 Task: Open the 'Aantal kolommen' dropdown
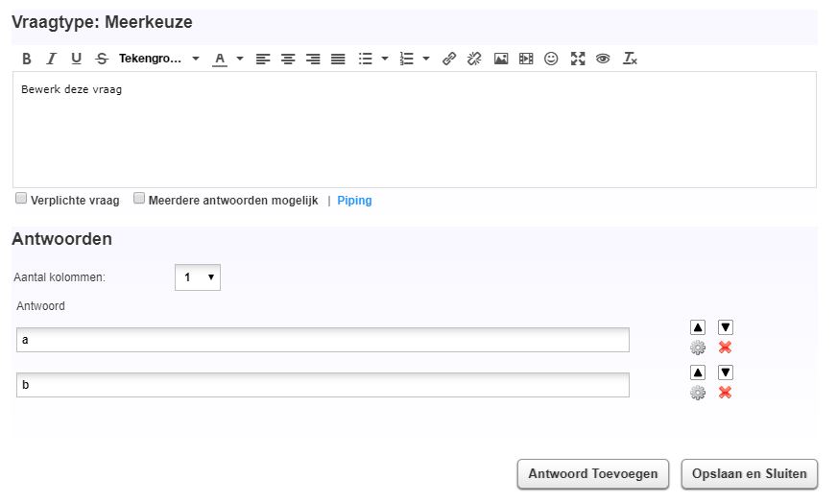click(x=198, y=277)
